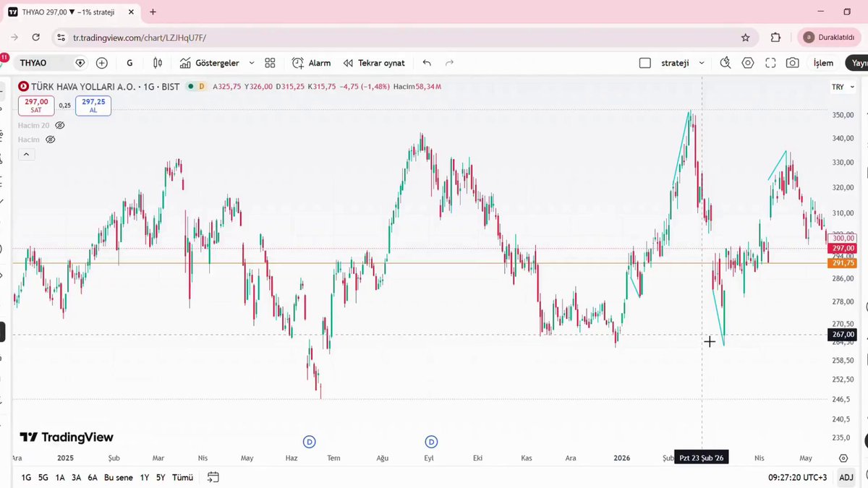Bookmark this page with the star icon
The height and width of the screenshot is (488, 868).
coord(745,38)
